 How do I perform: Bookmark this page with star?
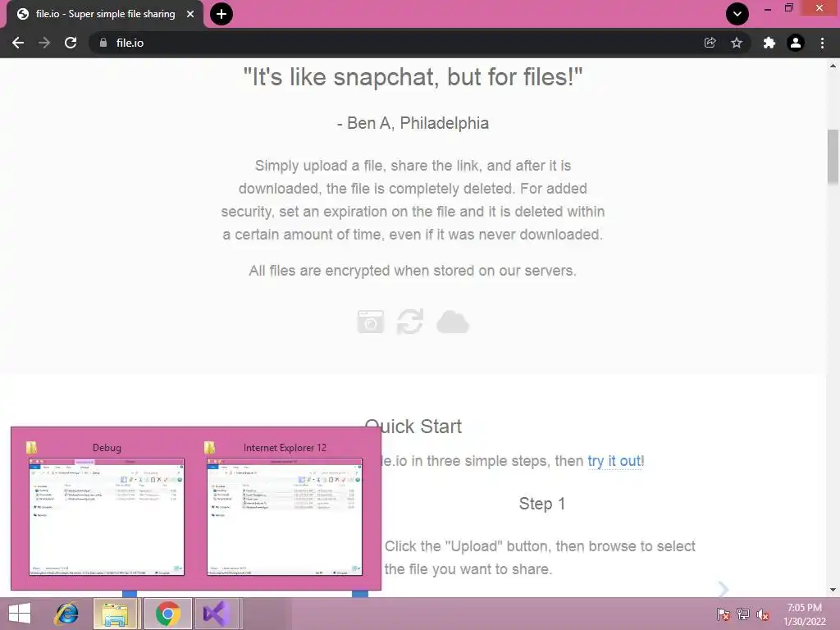tap(737, 43)
